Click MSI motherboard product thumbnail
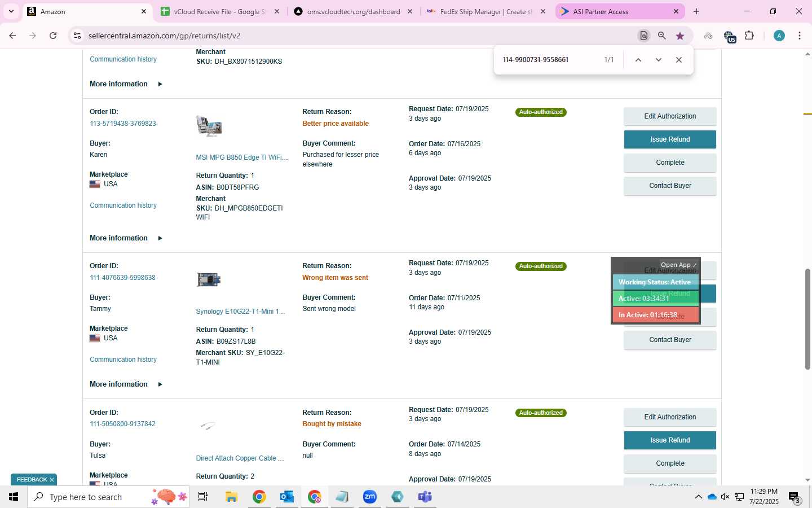The image size is (812, 508). (209, 126)
